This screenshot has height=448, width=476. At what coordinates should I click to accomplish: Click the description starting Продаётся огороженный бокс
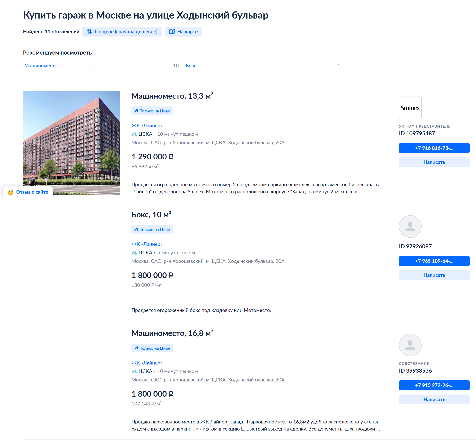coord(201,310)
